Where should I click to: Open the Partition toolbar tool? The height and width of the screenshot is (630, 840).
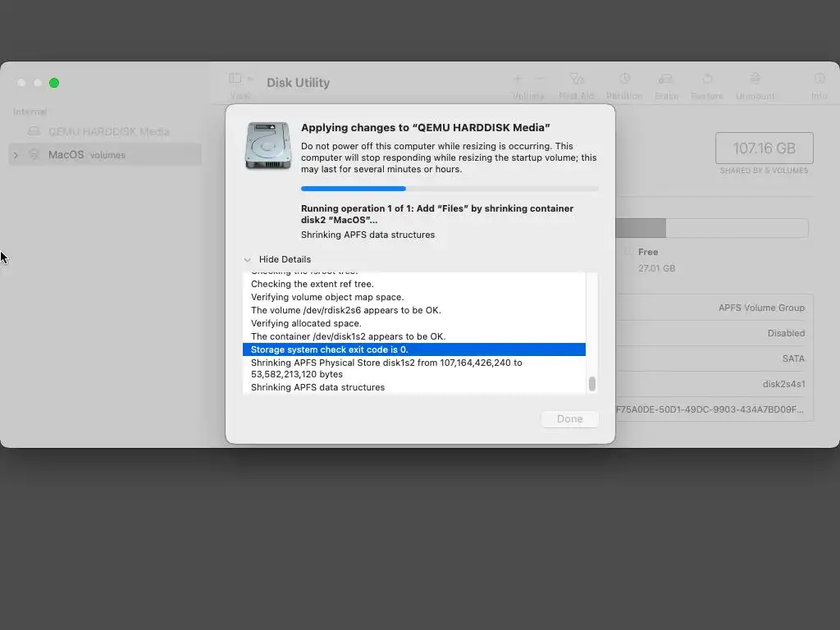tap(624, 79)
